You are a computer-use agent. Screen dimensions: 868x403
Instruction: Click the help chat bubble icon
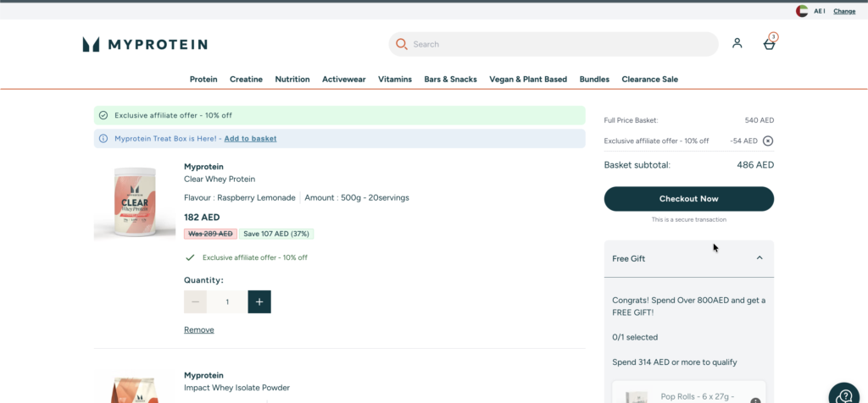pos(845,395)
